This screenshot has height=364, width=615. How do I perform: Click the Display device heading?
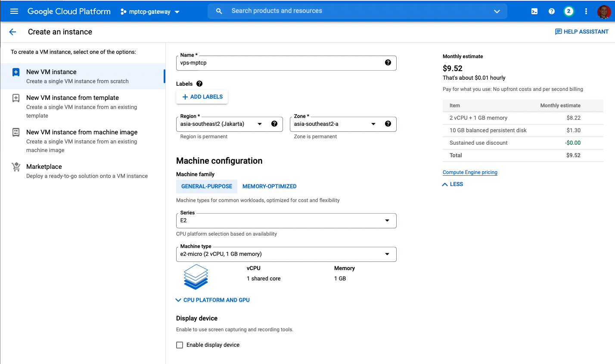pyautogui.click(x=197, y=318)
